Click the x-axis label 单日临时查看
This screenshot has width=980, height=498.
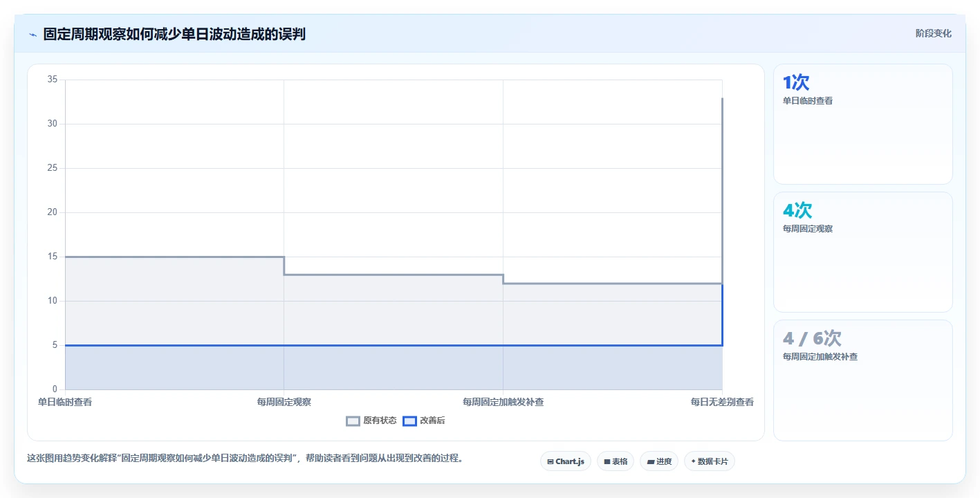click(65, 402)
